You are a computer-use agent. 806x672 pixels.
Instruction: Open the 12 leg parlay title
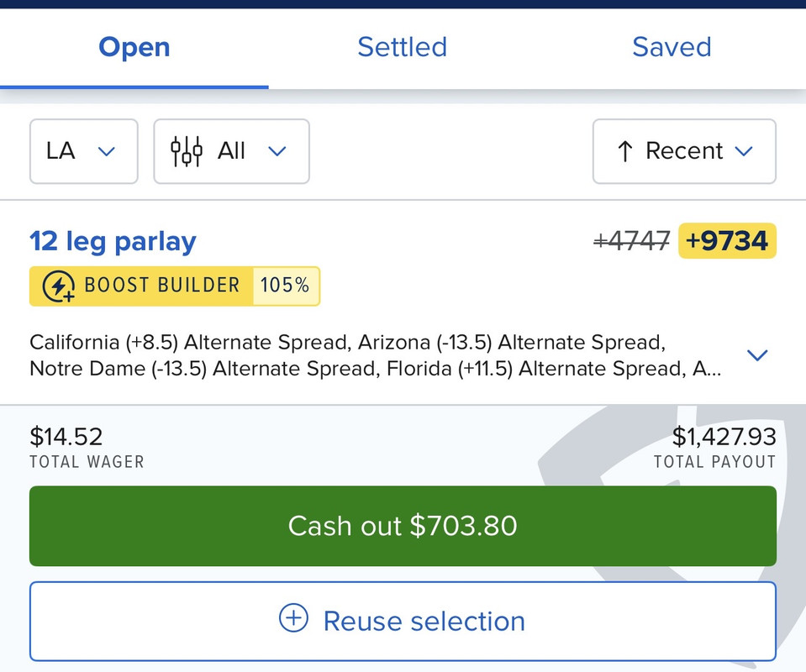tap(113, 242)
